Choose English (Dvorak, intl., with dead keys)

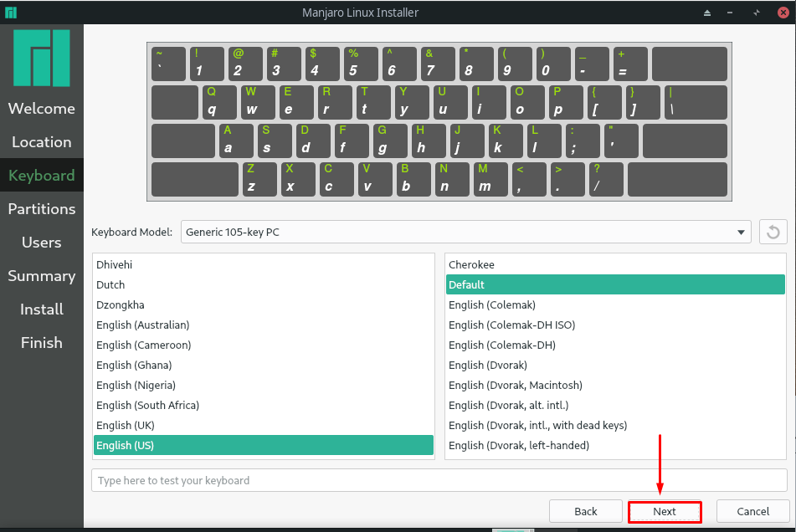(615, 425)
